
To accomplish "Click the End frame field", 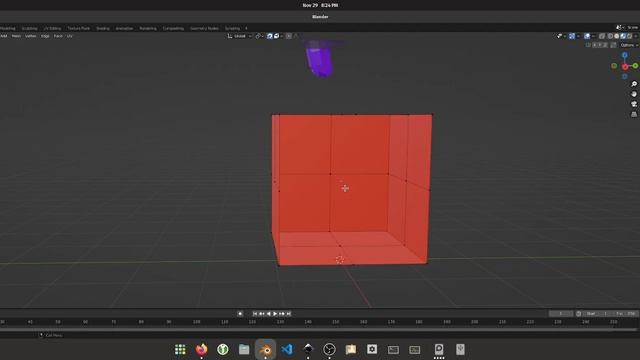I will 625,313.
